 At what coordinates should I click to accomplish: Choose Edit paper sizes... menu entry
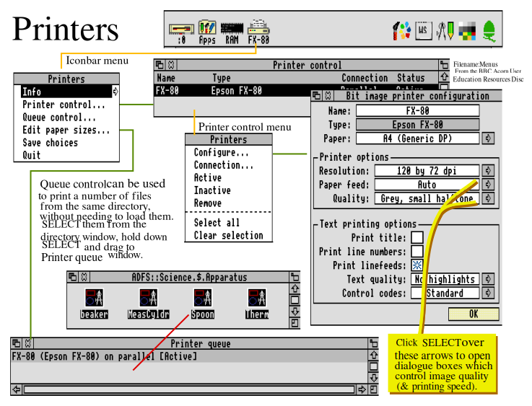[66, 130]
